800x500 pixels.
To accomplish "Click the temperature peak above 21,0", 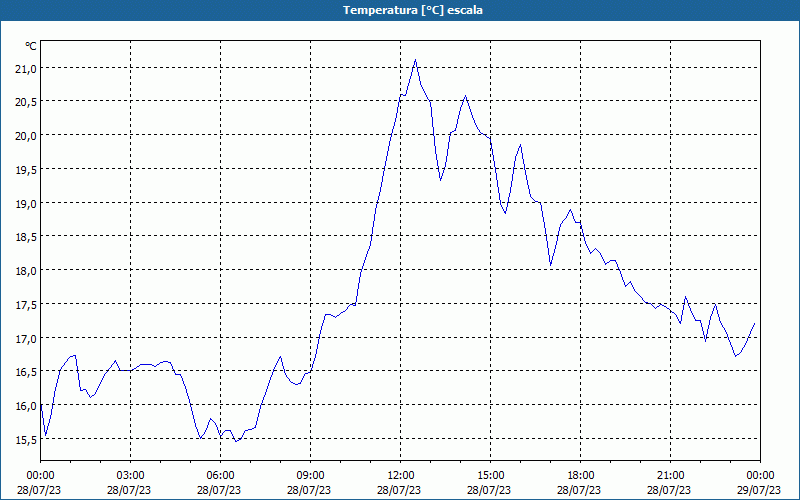I will click(415, 60).
